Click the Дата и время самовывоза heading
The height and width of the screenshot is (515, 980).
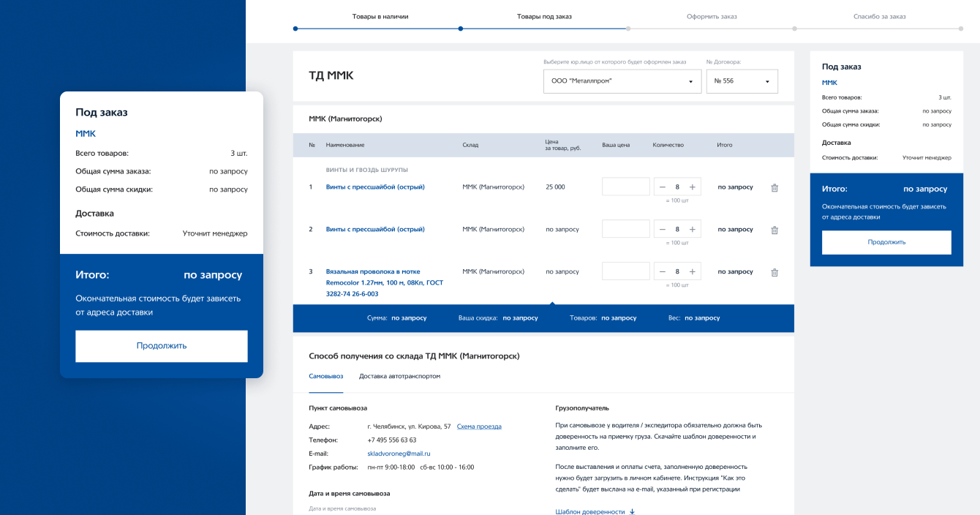click(350, 494)
